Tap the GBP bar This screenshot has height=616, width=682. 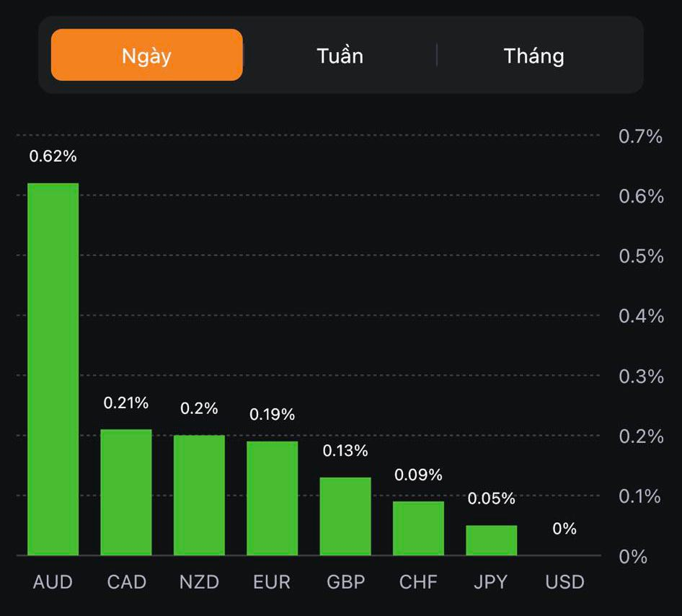click(x=345, y=516)
